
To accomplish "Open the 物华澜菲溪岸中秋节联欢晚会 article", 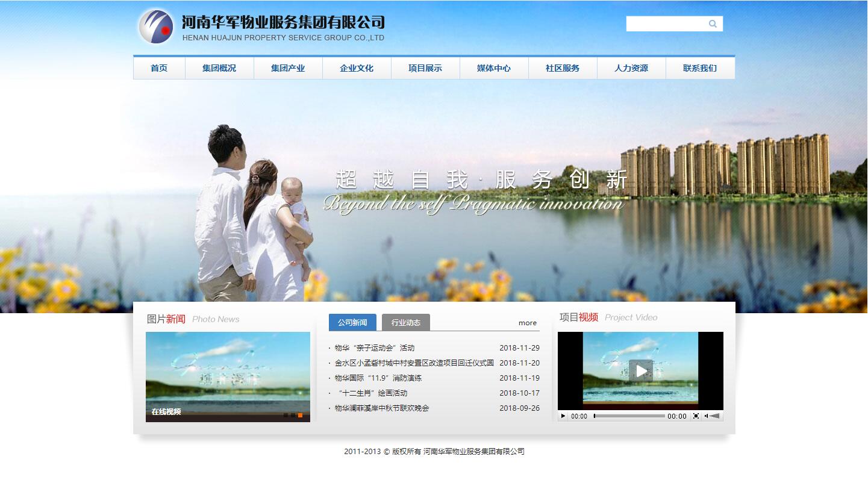I will tap(382, 408).
